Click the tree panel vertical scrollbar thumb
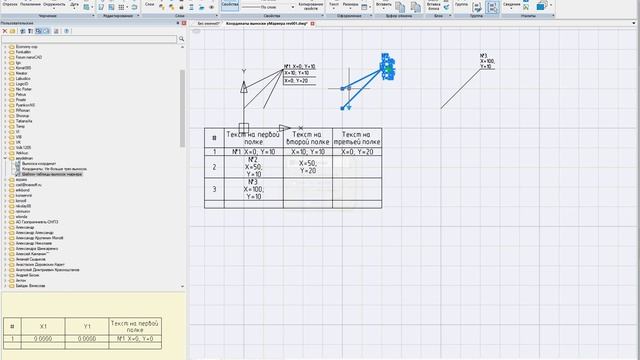Image resolution: width=640 pixels, height=360 pixels. click(x=182, y=108)
